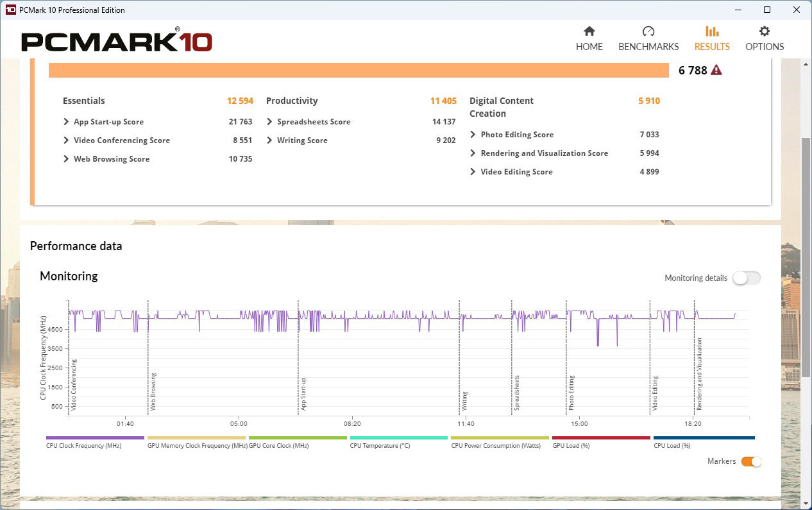812x510 pixels.
Task: Click the scrollbar down arrow
Action: (x=806, y=504)
